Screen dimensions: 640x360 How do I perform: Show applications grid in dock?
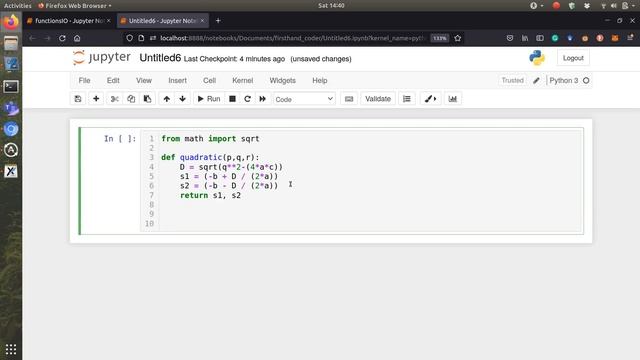coord(11,349)
